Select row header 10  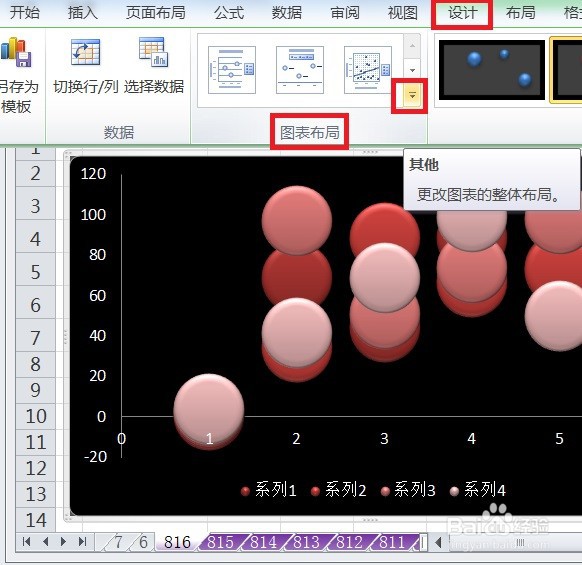click(36, 417)
